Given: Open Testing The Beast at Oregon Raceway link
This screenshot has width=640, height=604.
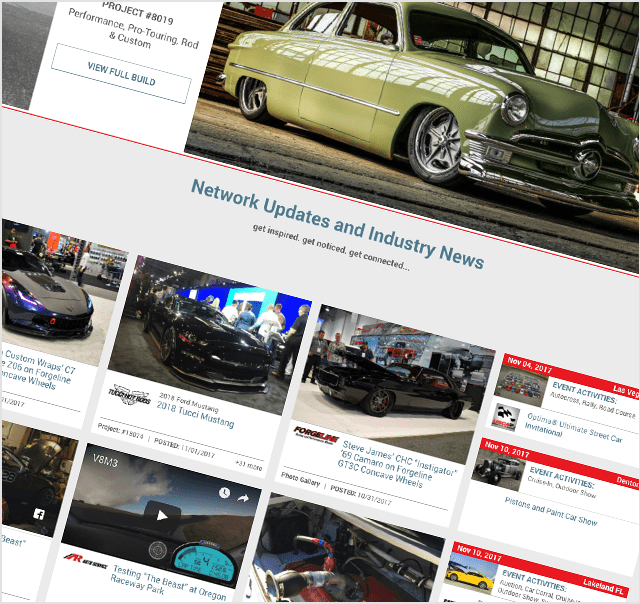Looking at the screenshot, I should (x=169, y=585).
